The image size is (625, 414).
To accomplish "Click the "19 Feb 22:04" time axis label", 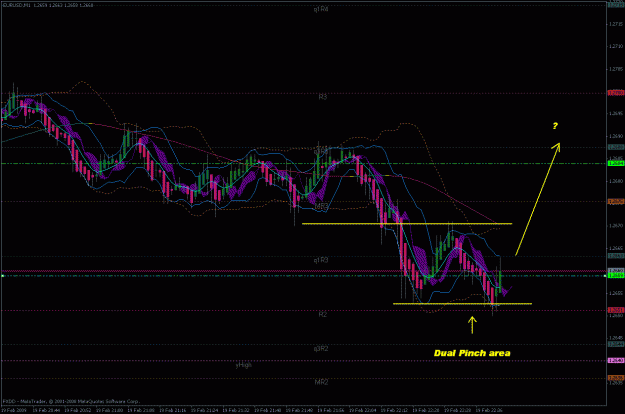I will tap(362, 410).
